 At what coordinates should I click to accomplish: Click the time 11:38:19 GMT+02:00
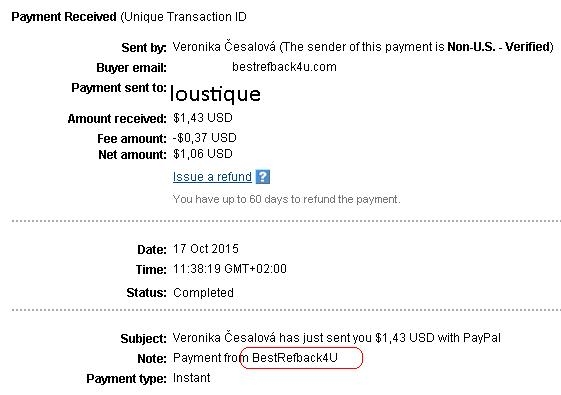(230, 269)
